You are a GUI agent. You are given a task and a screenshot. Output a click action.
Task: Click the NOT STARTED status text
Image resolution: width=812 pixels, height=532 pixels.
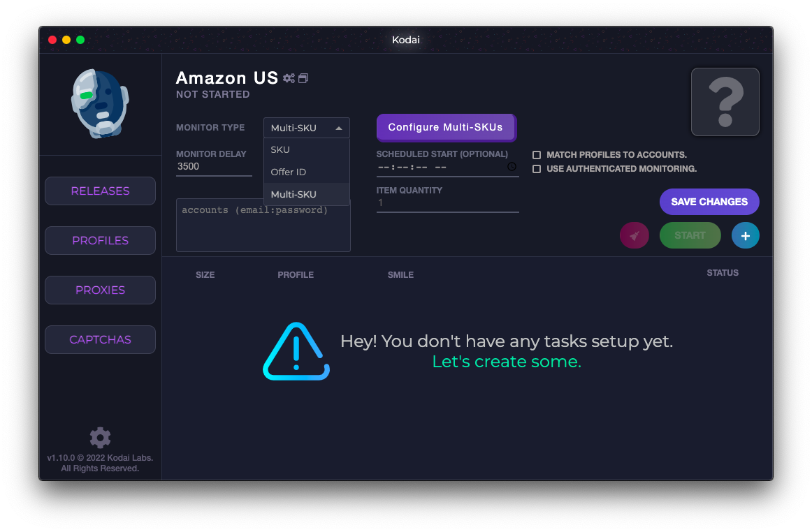coord(213,94)
